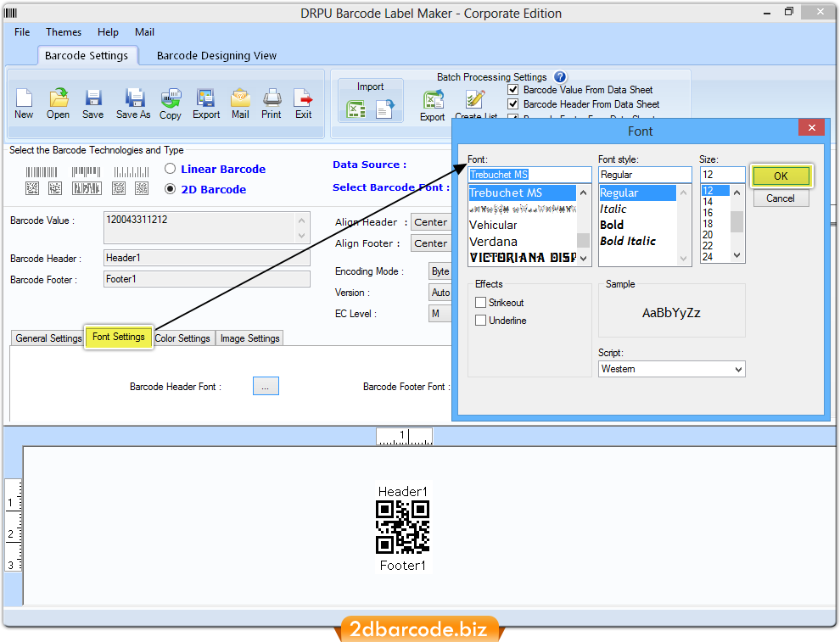Viewport: 840px width, 642px height.
Task: Click the Barcode Value input field
Action: click(206, 227)
